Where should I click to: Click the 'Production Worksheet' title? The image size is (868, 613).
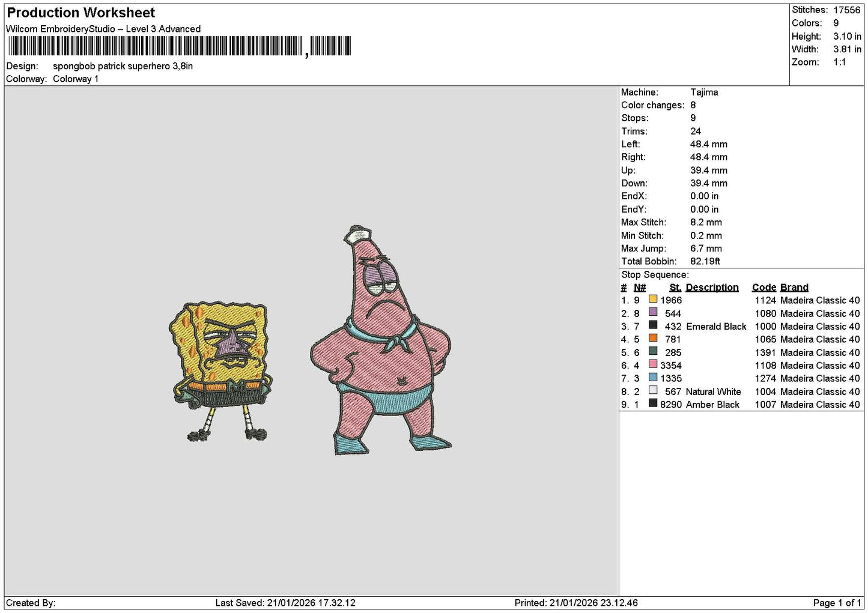[x=81, y=13]
